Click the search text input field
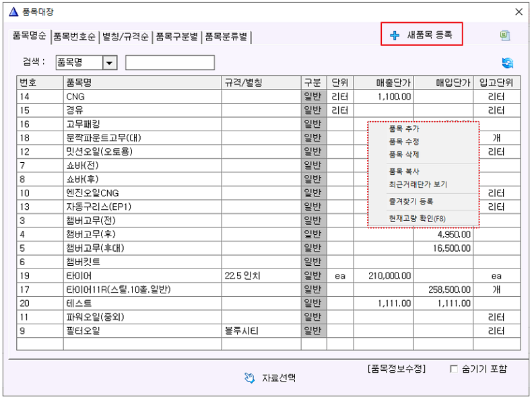Viewport: 532px width, 399px height. [x=170, y=63]
